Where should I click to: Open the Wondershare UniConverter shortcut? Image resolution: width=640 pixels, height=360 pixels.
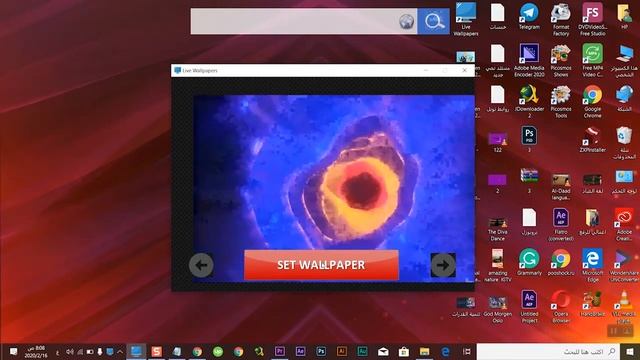pyautogui.click(x=624, y=265)
